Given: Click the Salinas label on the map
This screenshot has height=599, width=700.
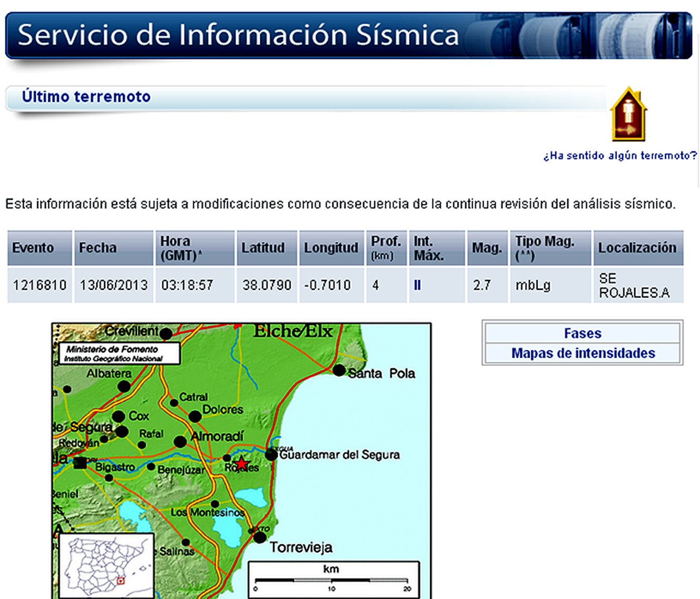Looking at the screenshot, I should click(x=177, y=551).
